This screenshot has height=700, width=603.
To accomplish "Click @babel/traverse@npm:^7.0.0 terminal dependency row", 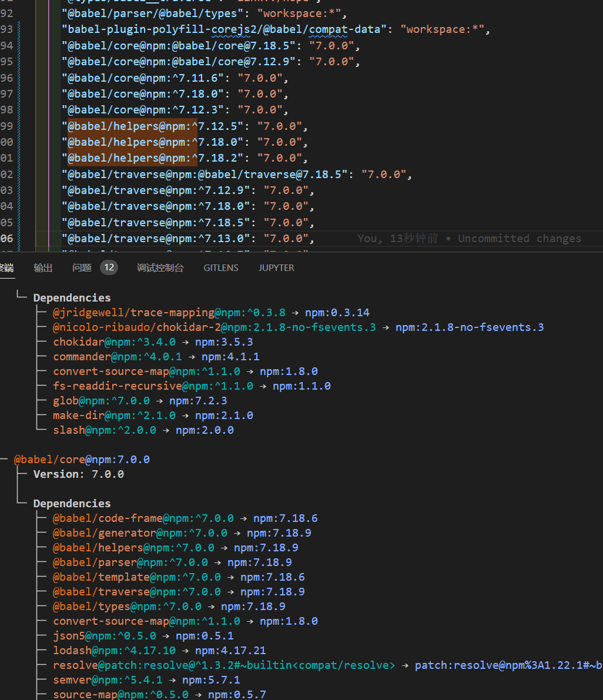I will 179,592.
